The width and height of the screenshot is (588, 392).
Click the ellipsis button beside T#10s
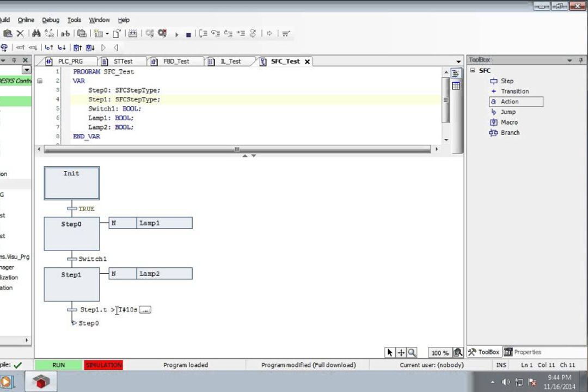pos(145,310)
